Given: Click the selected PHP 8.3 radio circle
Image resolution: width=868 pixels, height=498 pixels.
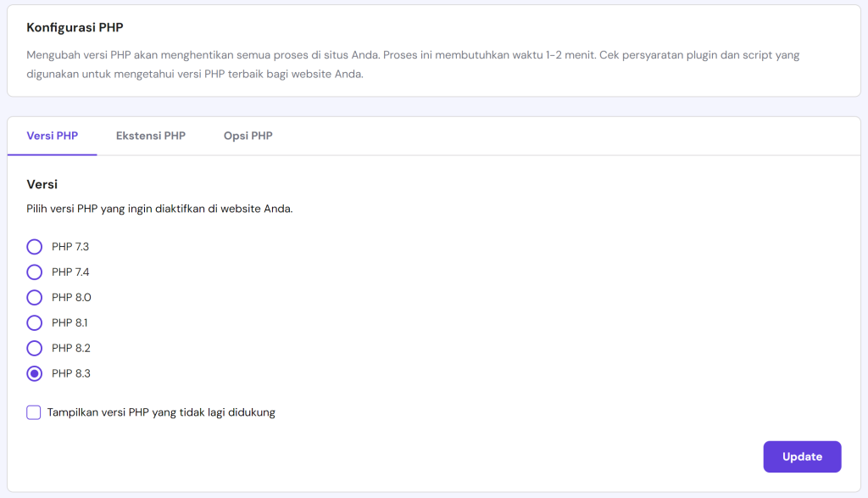Looking at the screenshot, I should [34, 373].
